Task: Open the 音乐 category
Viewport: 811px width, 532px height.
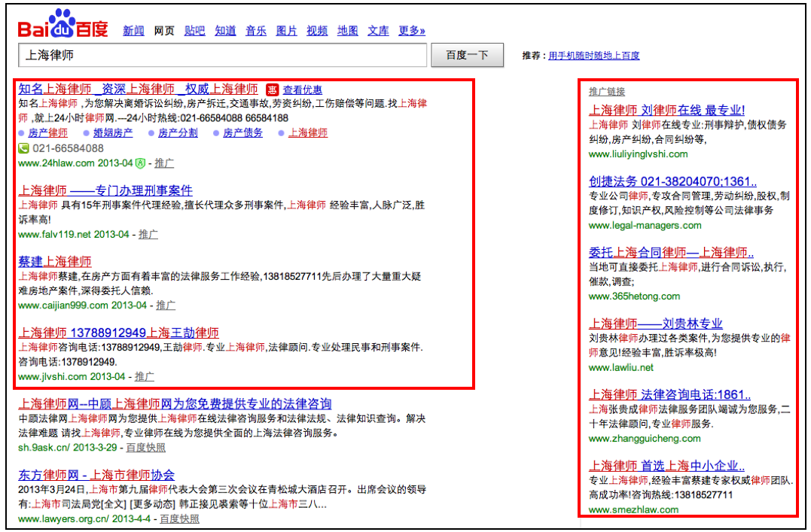Action: (x=255, y=31)
